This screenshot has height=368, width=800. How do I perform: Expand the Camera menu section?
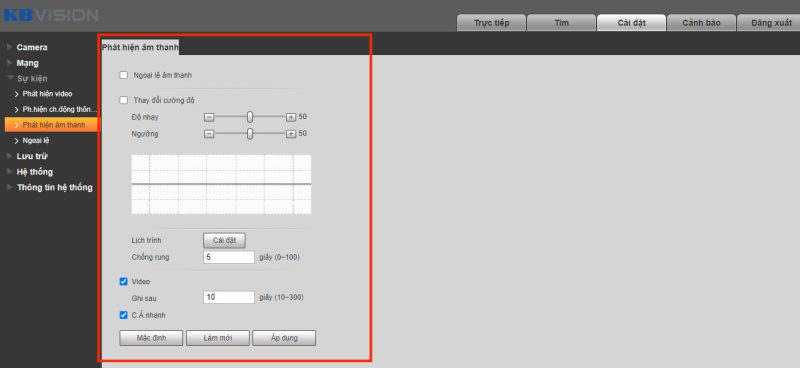click(x=32, y=47)
